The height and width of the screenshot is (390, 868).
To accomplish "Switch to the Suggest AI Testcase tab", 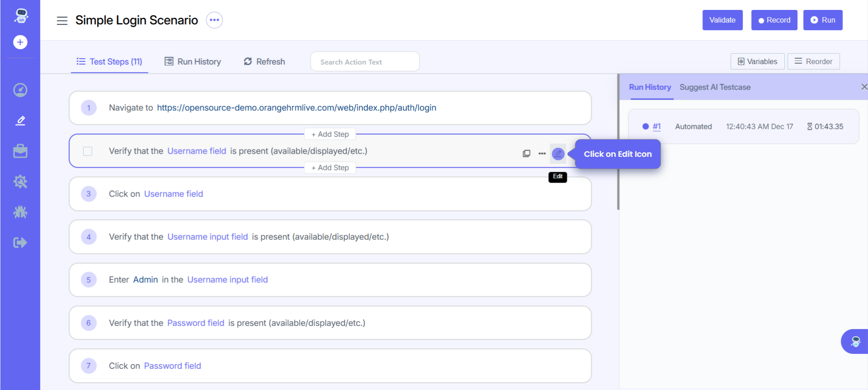I will point(715,87).
